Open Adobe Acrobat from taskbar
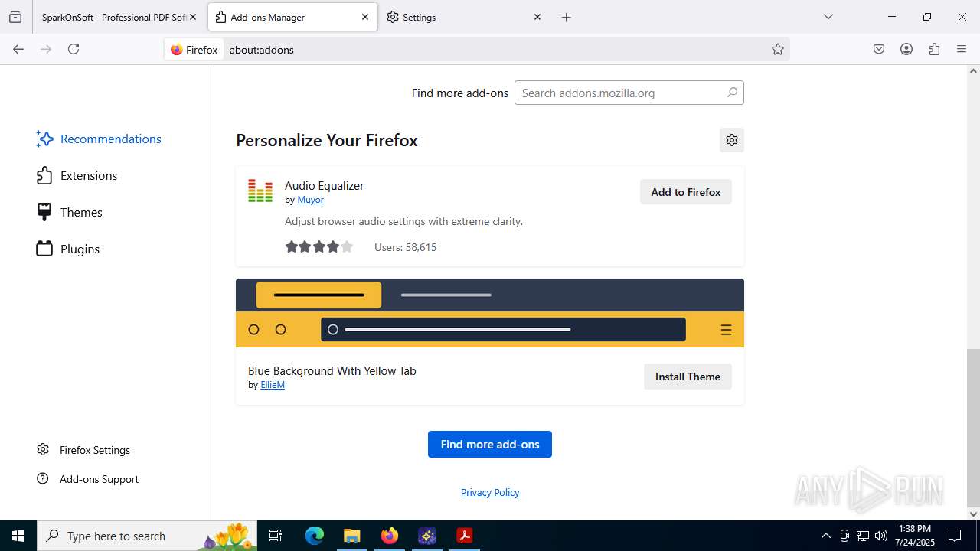Viewport: 980px width, 551px height. click(x=464, y=536)
